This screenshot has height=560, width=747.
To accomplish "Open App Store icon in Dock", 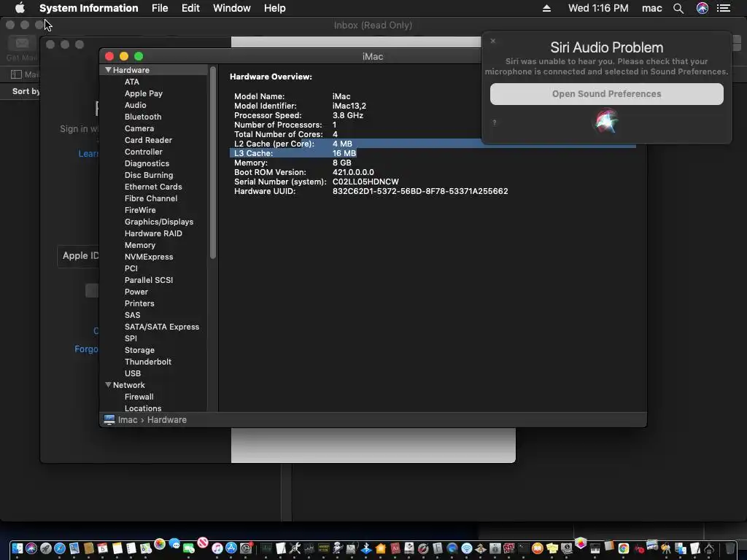I will coord(231,548).
